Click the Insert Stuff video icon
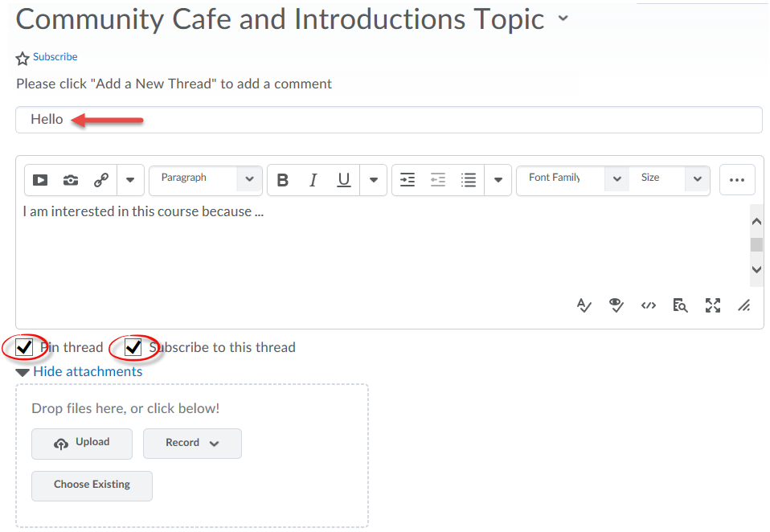 (x=40, y=180)
